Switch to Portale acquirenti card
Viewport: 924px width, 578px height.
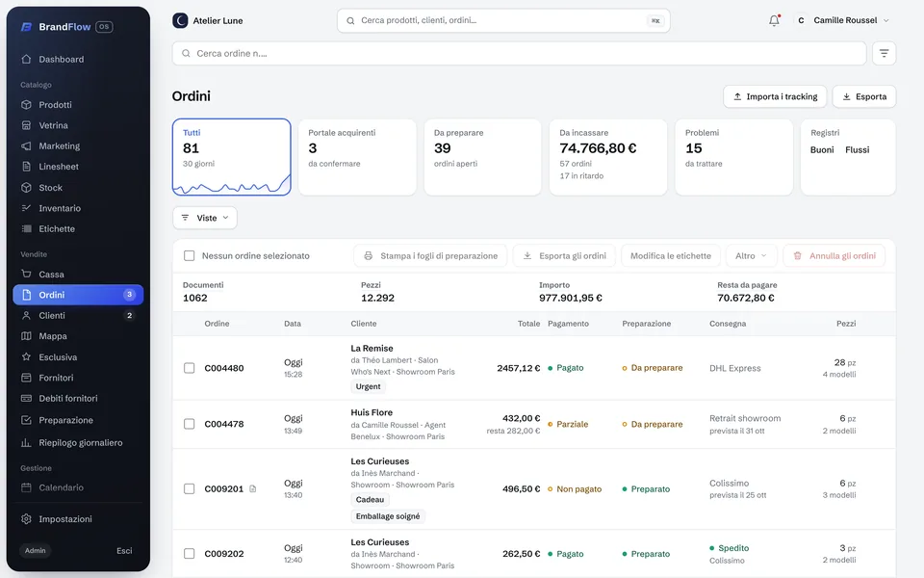pos(357,157)
